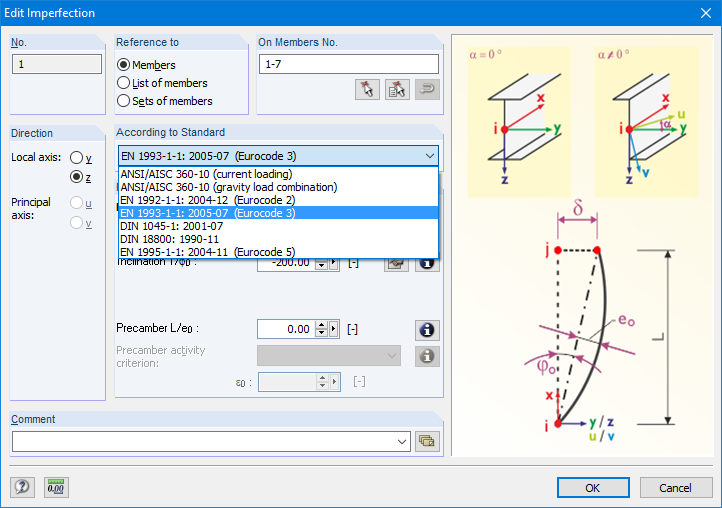Open the comment library icon

tap(427, 441)
